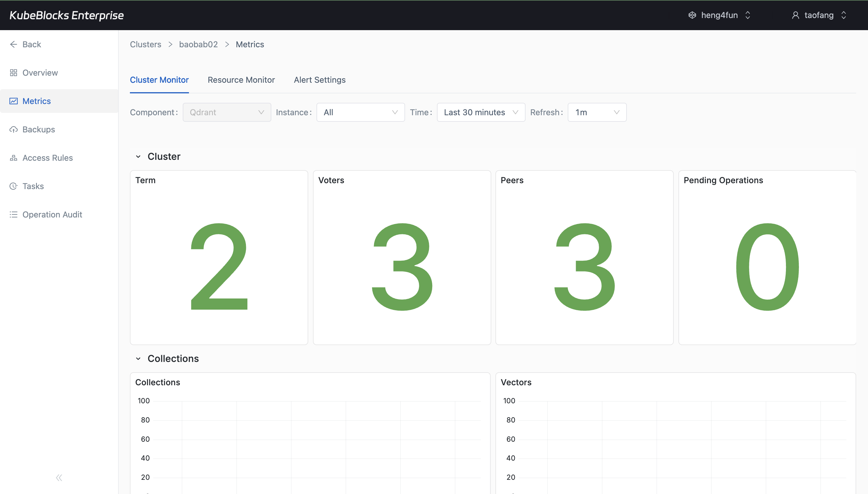The height and width of the screenshot is (494, 868).
Task: Open the Refresh interval dropdown
Action: [x=597, y=112]
